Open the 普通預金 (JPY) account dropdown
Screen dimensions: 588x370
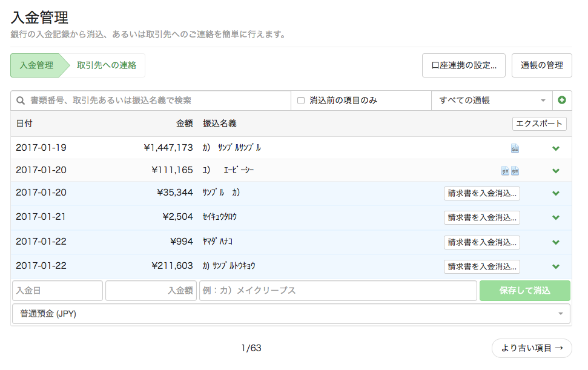pyautogui.click(x=291, y=314)
